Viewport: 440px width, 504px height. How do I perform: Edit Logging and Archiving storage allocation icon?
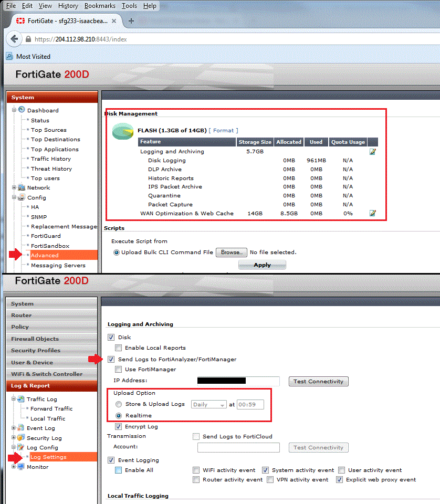point(372,152)
